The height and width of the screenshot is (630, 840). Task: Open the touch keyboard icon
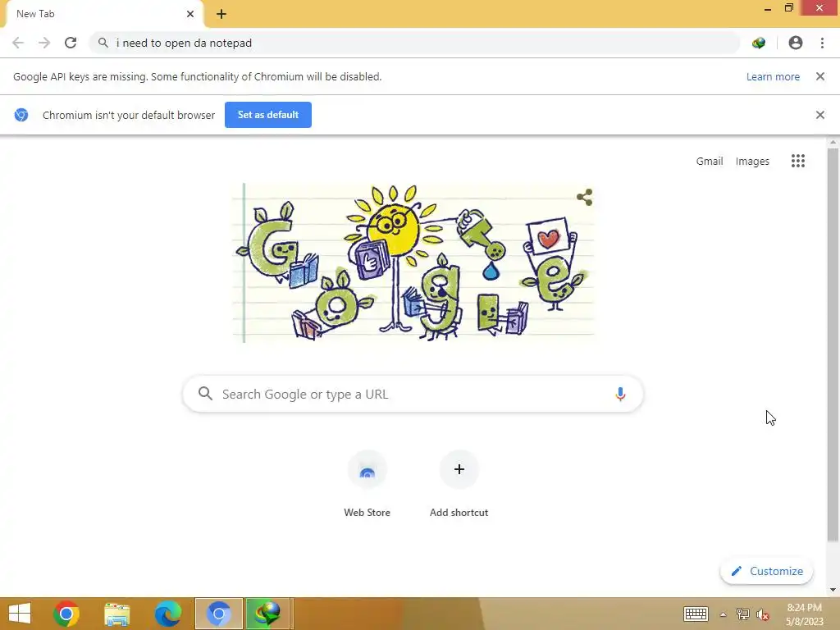696,614
